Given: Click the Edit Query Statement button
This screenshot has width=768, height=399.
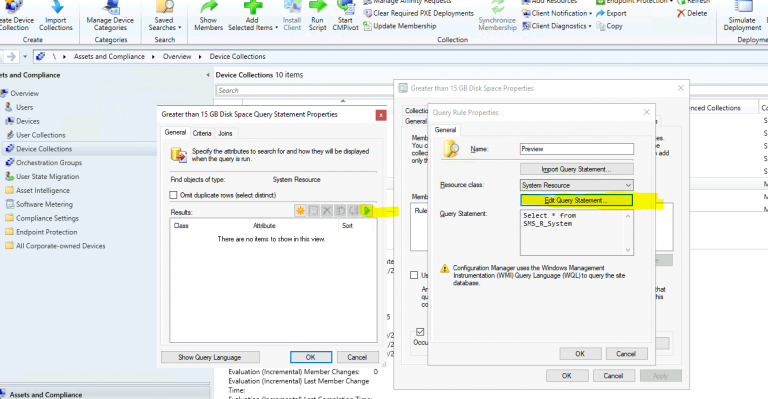Looking at the screenshot, I should 576,200.
